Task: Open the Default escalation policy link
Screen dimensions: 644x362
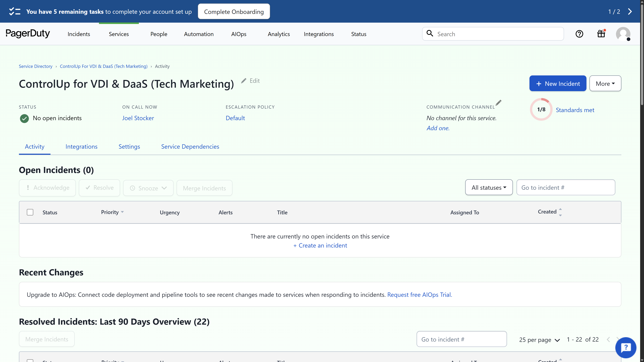Action: click(235, 118)
